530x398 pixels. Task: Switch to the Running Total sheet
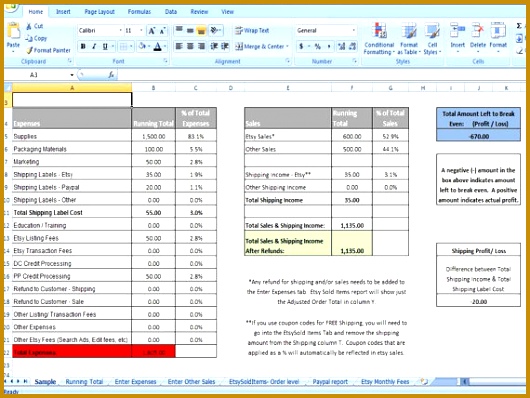point(84,381)
